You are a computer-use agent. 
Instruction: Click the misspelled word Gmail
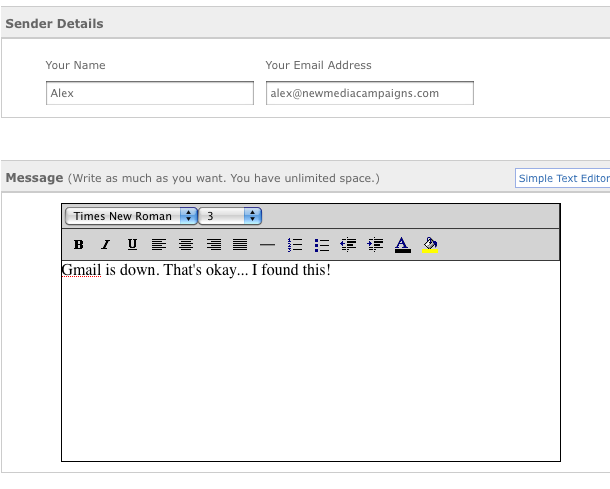81,270
